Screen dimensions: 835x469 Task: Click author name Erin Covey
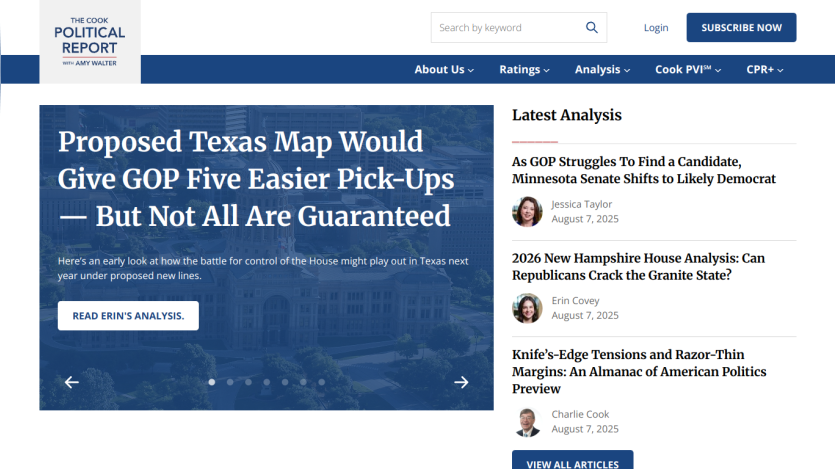tap(575, 300)
